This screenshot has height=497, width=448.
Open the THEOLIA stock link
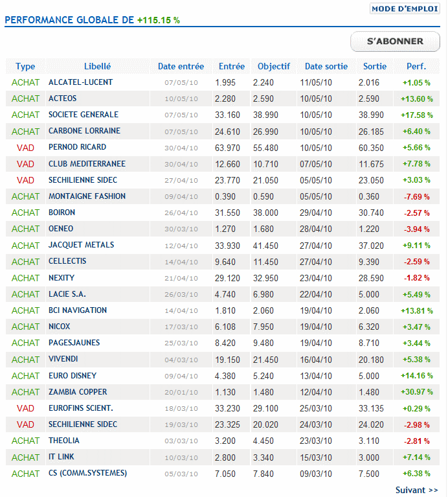tap(63, 440)
